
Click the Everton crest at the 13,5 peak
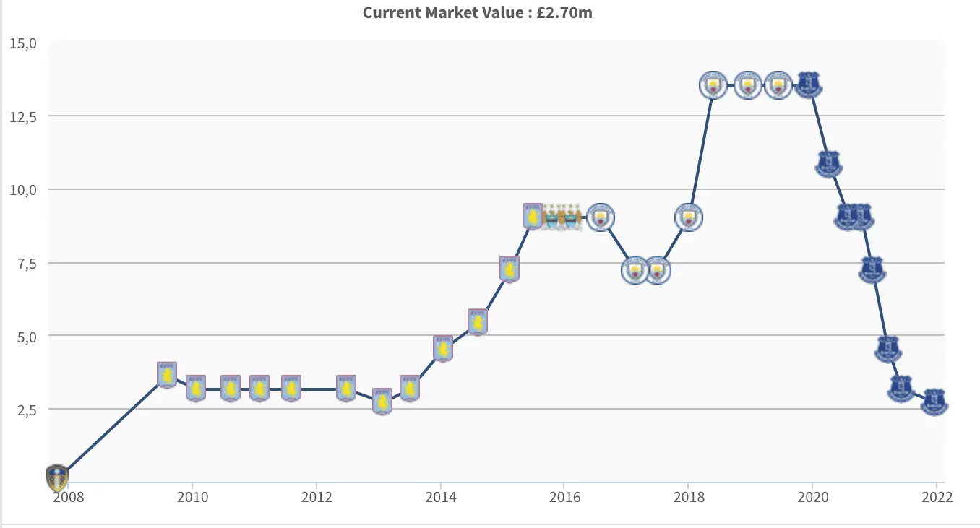pyautogui.click(x=809, y=85)
